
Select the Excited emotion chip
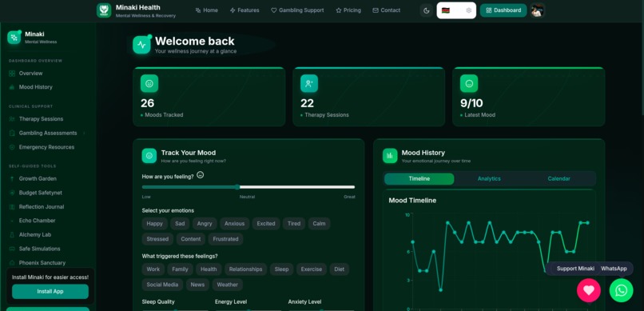266,224
